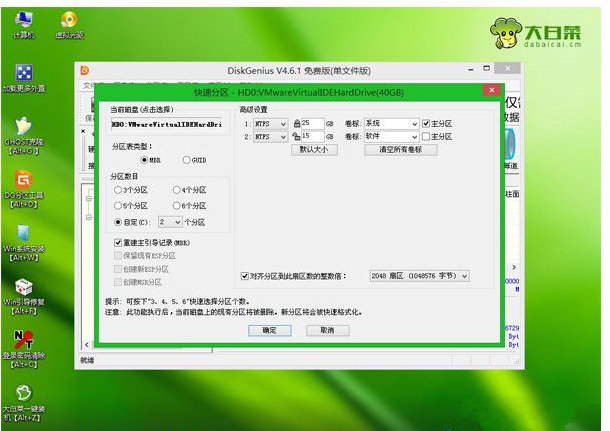Click size field of partition 2 showing 15
This screenshot has height=431, width=610.
pos(312,136)
